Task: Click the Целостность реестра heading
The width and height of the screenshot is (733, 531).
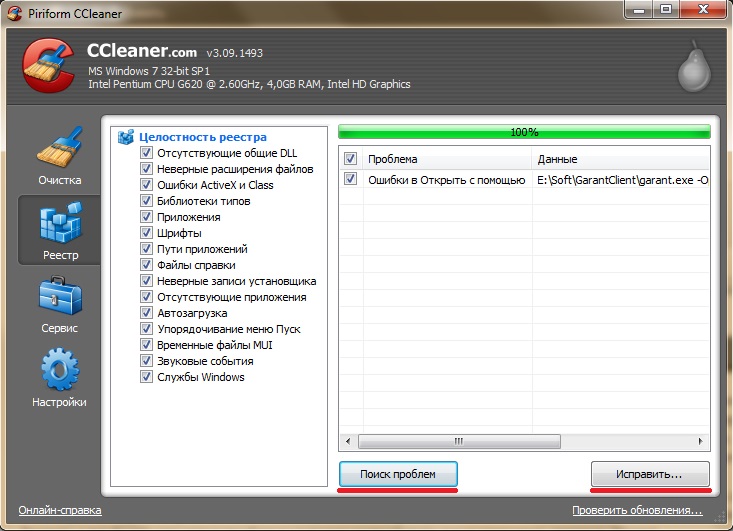Action: 203,137
